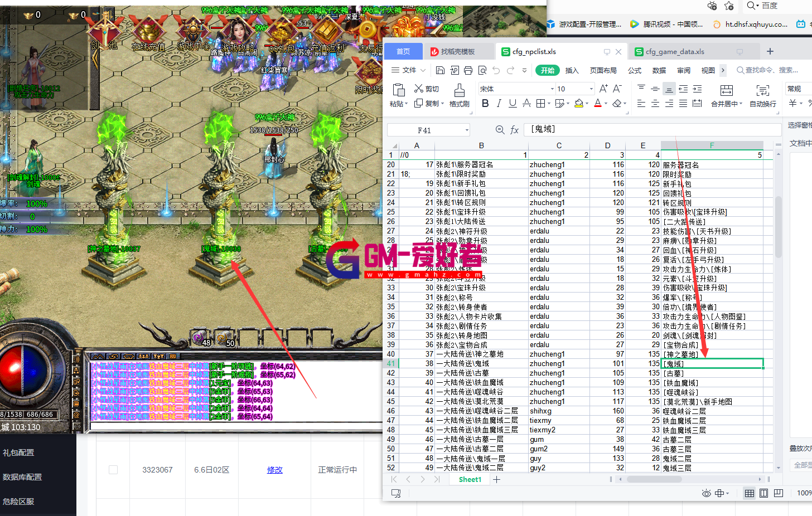The height and width of the screenshot is (516, 812).
Task: Click the decrease indent icon
Action: tap(683, 89)
